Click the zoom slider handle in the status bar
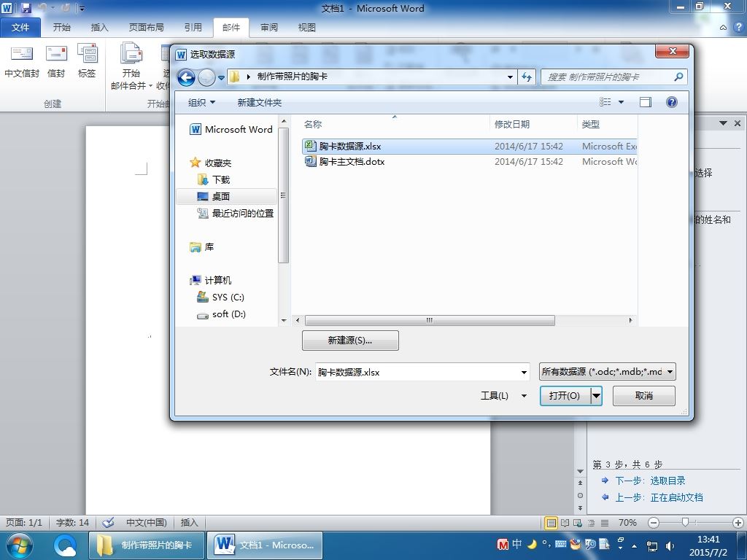The image size is (747, 560). coord(685,523)
